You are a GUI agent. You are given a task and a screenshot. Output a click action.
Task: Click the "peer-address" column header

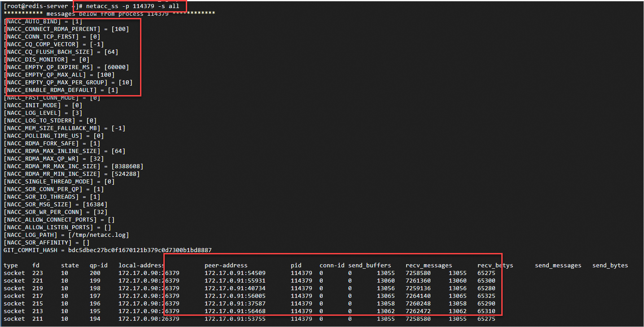click(226, 266)
